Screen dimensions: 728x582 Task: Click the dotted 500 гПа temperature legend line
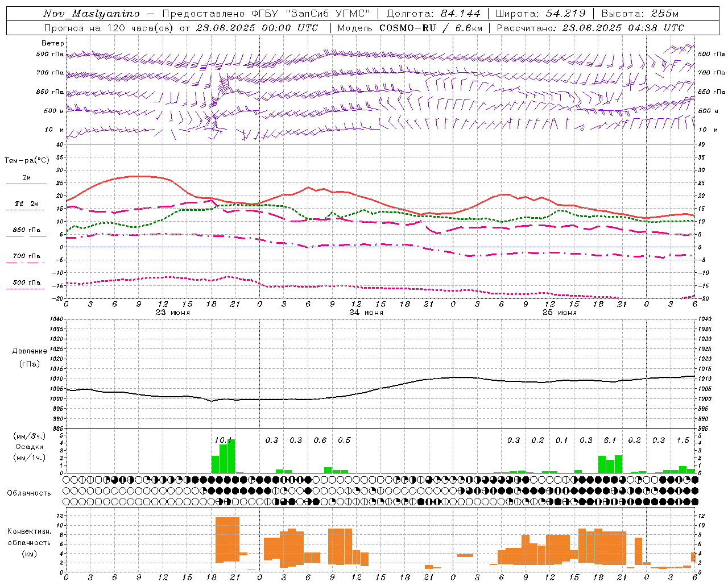coord(25,289)
